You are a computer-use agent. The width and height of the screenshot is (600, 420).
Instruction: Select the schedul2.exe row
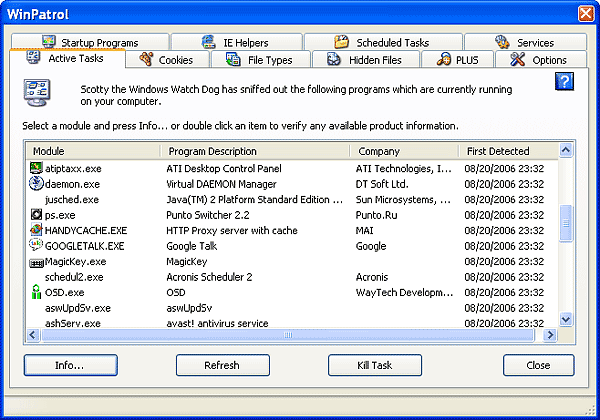(292, 277)
